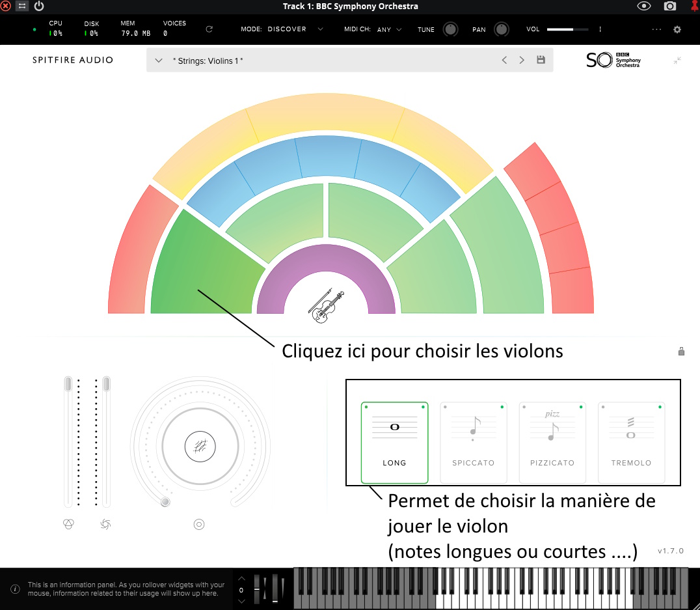Go to next preset arrow
The image size is (700, 610).
(522, 60)
